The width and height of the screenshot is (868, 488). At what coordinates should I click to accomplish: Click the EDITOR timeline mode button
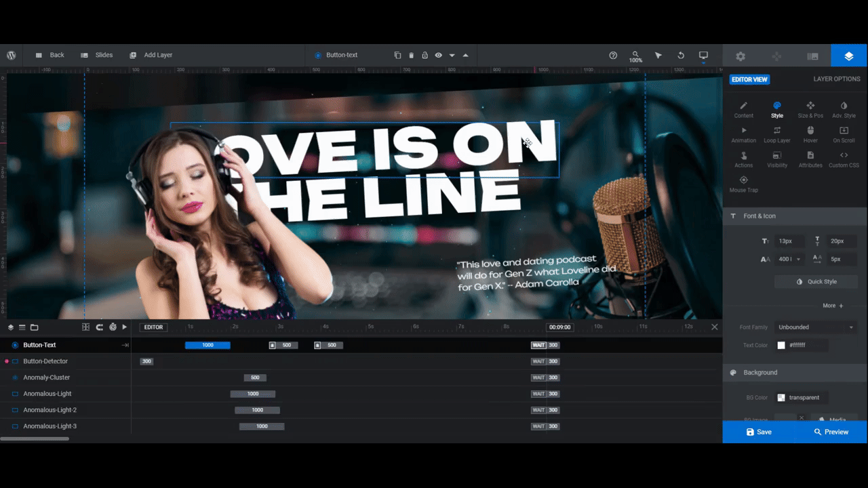coord(154,327)
